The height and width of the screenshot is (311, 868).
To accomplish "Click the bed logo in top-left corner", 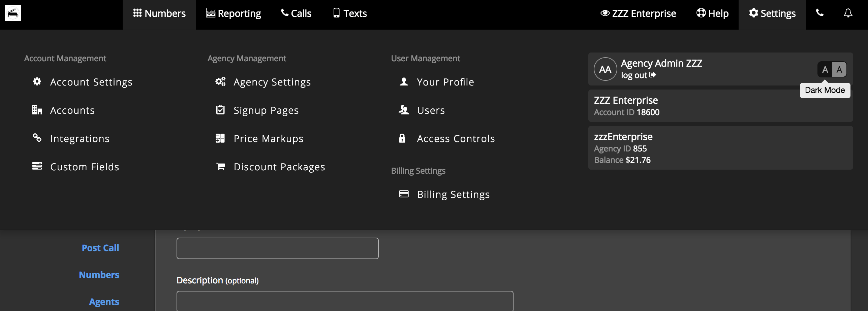I will point(13,13).
